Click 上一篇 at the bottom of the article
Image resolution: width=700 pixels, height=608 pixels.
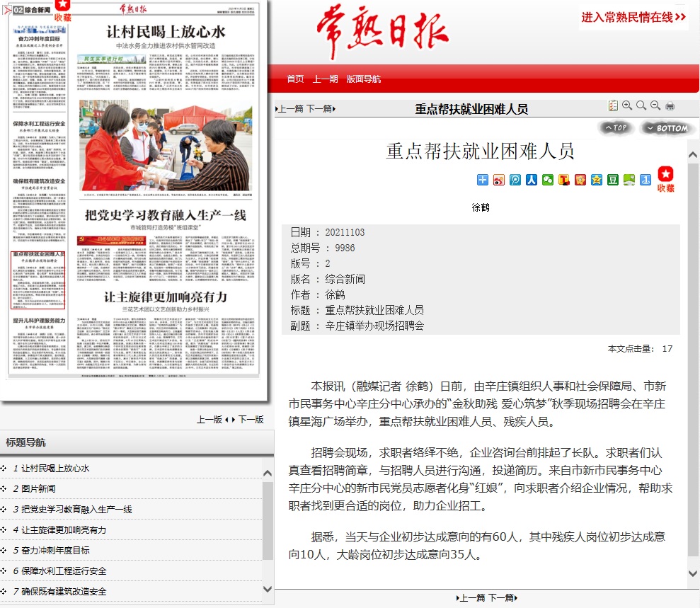point(471,597)
